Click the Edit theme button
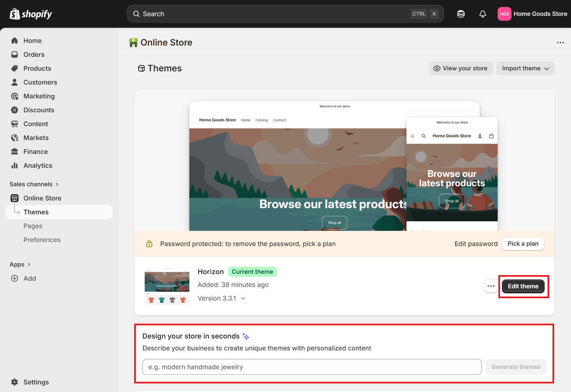Image resolution: width=571 pixels, height=392 pixels. tap(523, 286)
